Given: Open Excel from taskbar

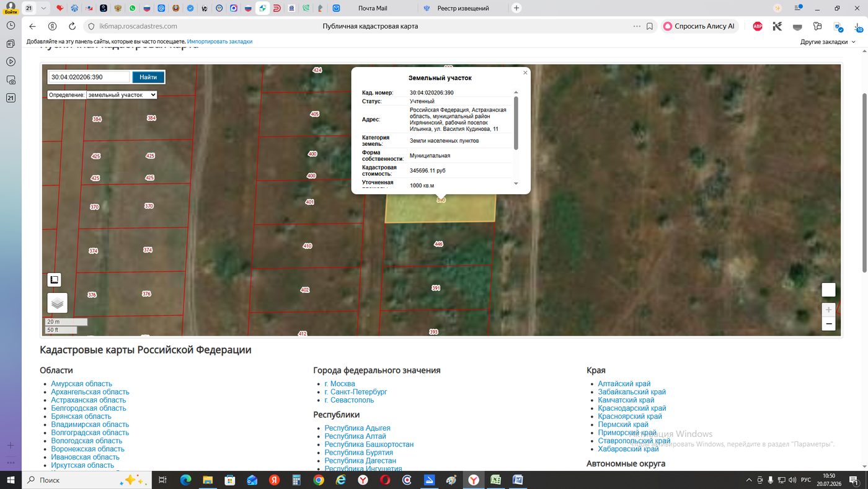Looking at the screenshot, I should (x=496, y=480).
